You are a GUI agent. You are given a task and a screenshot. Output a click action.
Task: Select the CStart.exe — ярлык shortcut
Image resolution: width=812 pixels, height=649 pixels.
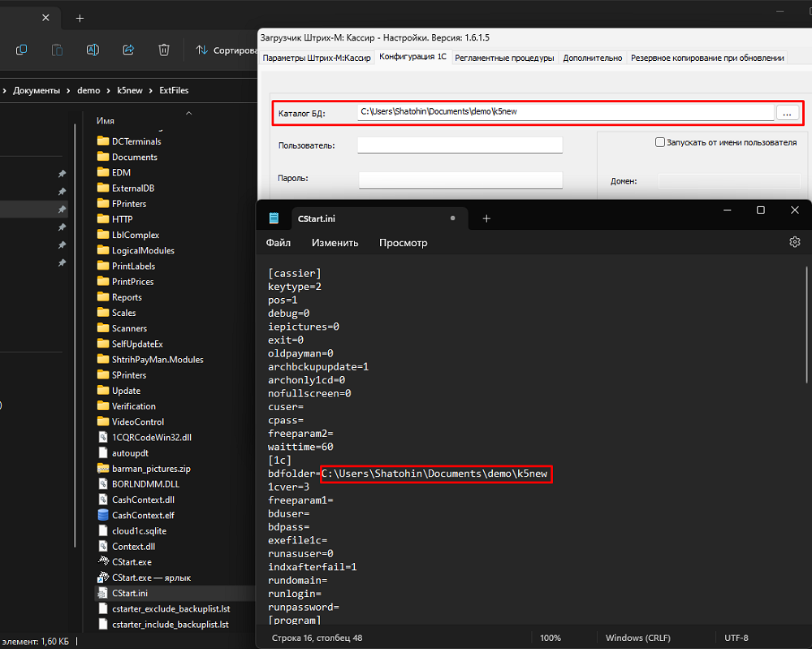tap(144, 577)
